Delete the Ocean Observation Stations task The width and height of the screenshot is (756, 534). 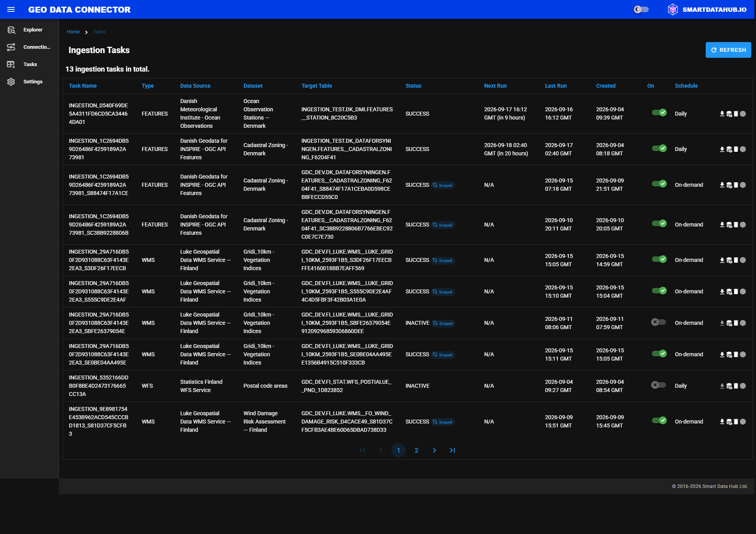pyautogui.click(x=736, y=114)
